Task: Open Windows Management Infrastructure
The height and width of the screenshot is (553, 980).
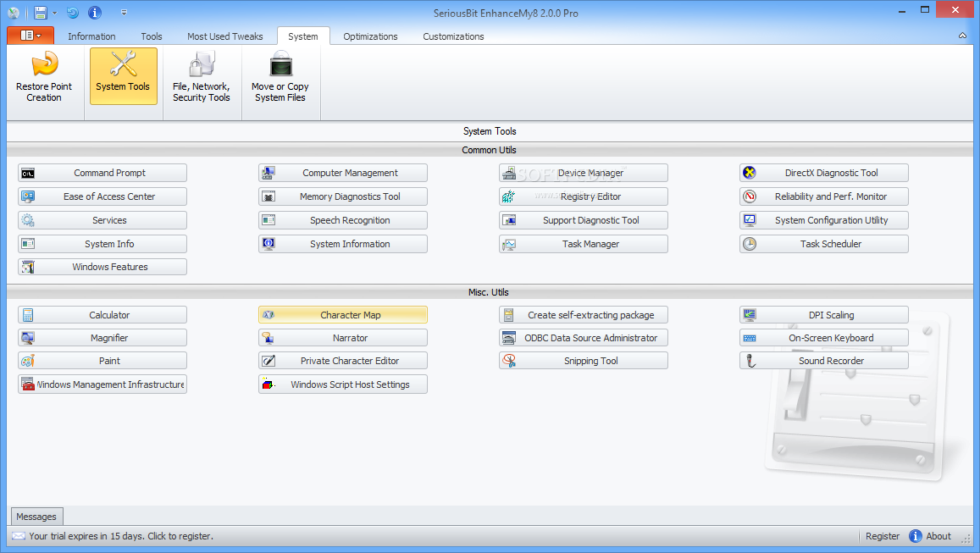Action: point(102,384)
